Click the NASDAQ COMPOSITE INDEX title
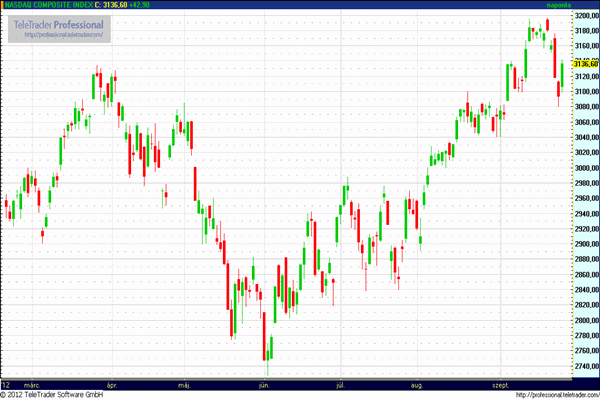 (x=46, y=5)
